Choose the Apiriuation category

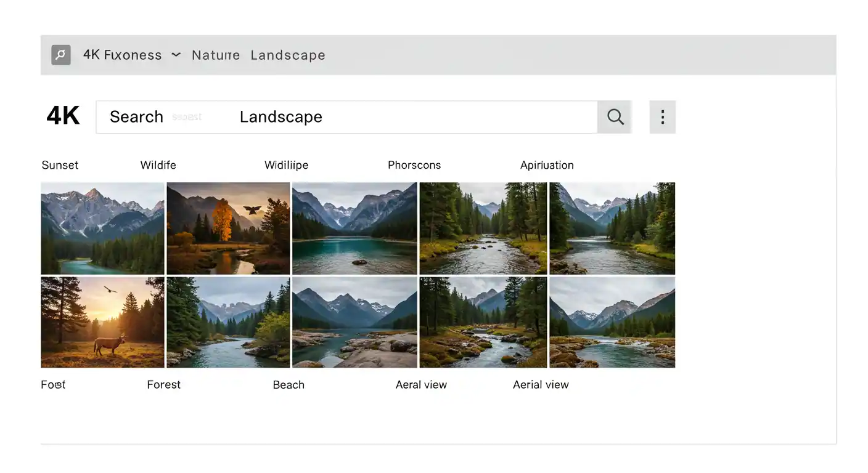click(x=546, y=165)
